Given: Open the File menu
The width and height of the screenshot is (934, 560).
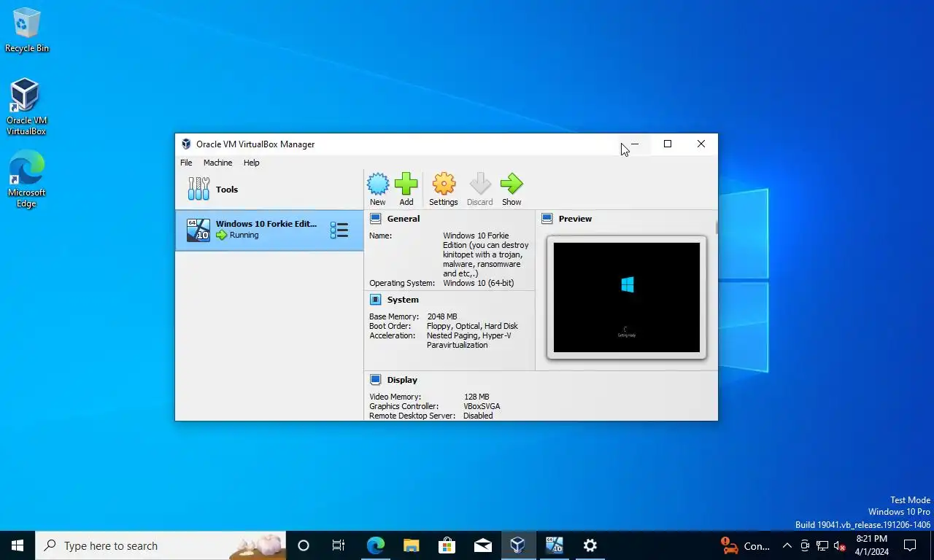Looking at the screenshot, I should click(x=186, y=163).
